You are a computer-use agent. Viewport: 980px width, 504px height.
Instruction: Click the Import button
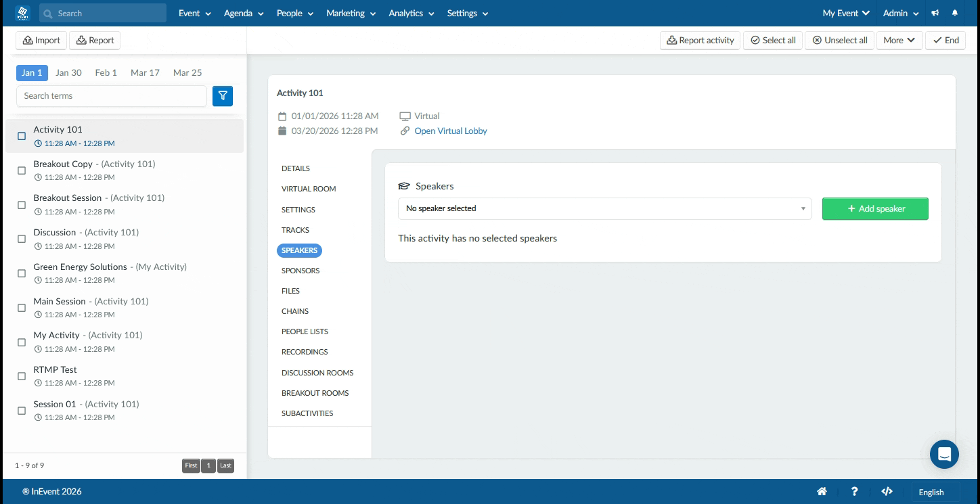click(x=41, y=41)
